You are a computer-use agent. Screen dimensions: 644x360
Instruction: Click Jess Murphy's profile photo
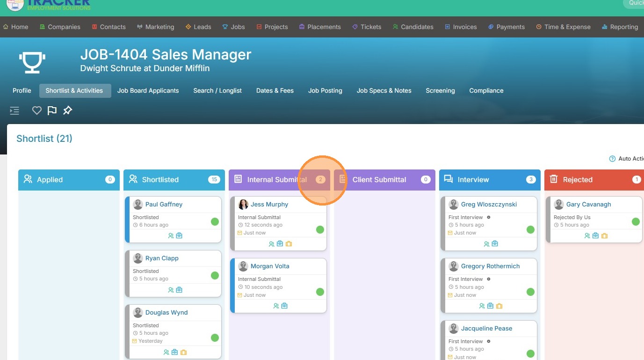pyautogui.click(x=243, y=205)
